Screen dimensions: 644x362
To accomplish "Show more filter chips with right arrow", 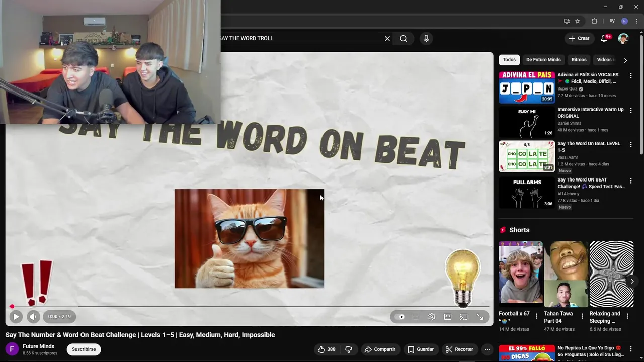I will pyautogui.click(x=625, y=60).
